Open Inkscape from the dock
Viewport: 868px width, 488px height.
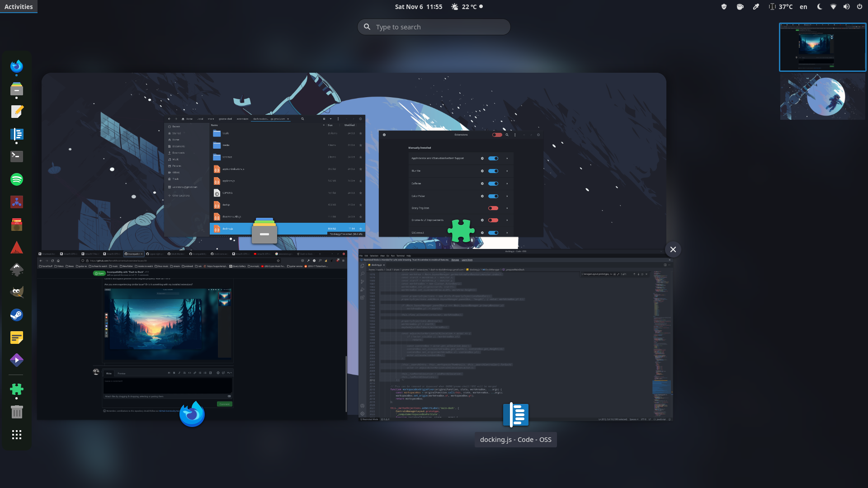pos(17,270)
